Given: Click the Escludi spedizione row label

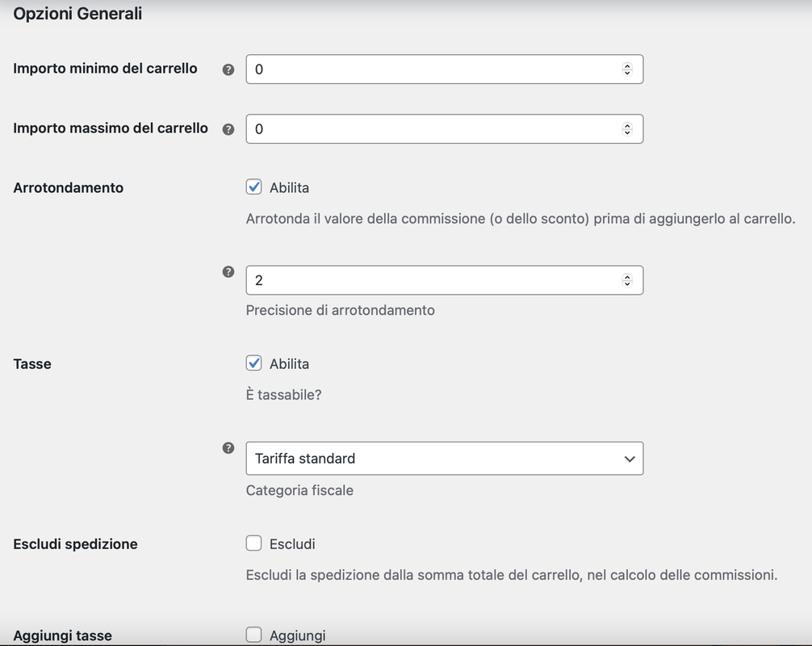Looking at the screenshot, I should (76, 544).
